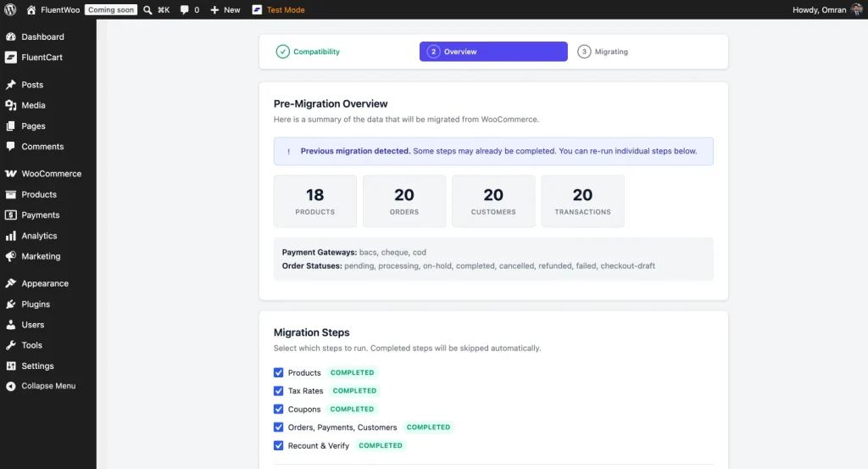Uncheck the Recount & Verify step
This screenshot has height=469, width=868.
[x=278, y=446]
